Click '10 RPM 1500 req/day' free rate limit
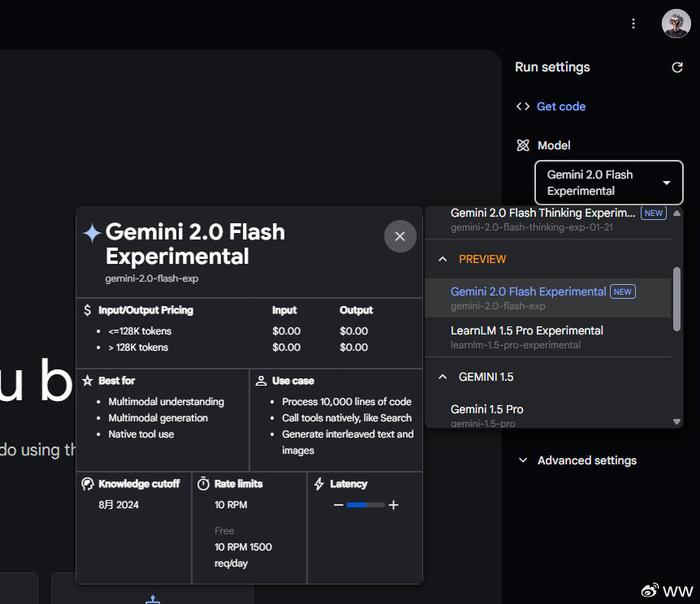The width and height of the screenshot is (700, 604). pyautogui.click(x=243, y=555)
